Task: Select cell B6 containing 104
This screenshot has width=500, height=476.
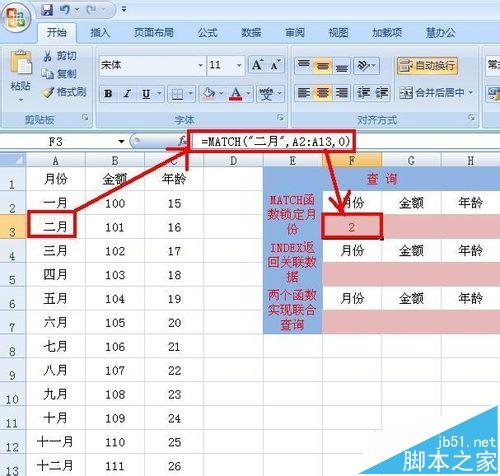Action: [x=115, y=299]
